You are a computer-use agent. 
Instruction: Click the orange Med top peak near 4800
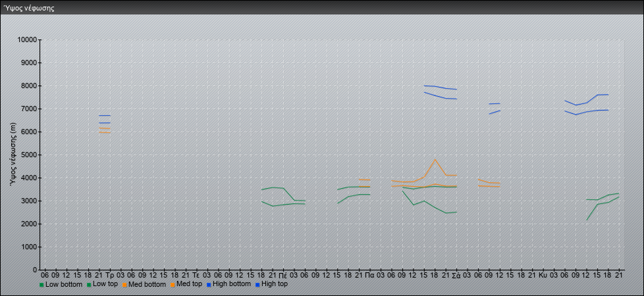(x=435, y=159)
